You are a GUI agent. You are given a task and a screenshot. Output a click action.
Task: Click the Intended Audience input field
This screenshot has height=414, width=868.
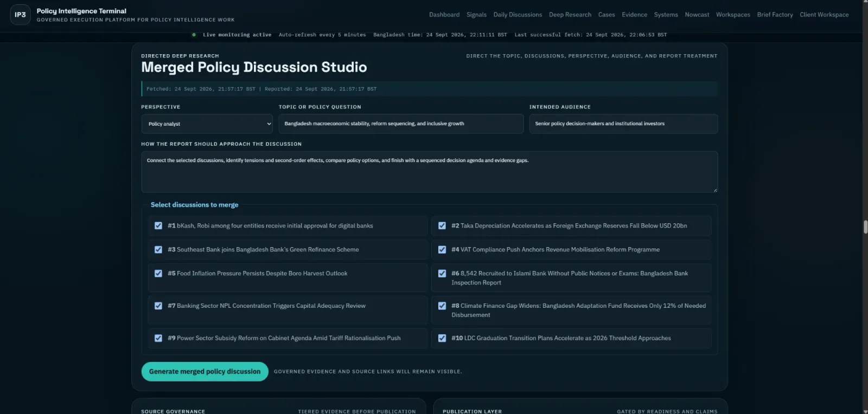623,124
